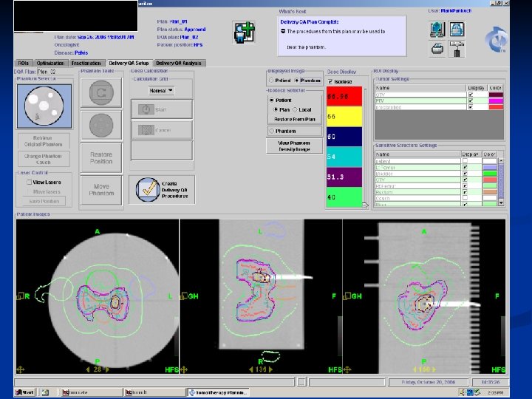Toggle display checkbox for Rectum
The height and width of the screenshot is (399, 532).
coord(465,192)
